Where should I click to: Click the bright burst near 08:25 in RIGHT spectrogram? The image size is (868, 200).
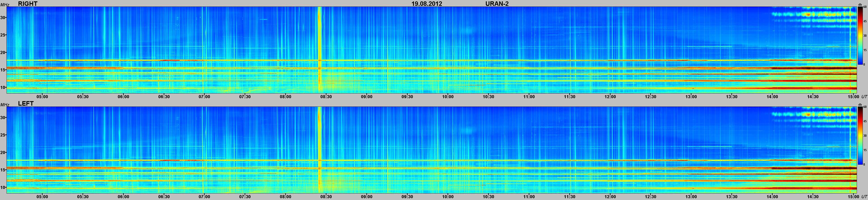[319, 50]
